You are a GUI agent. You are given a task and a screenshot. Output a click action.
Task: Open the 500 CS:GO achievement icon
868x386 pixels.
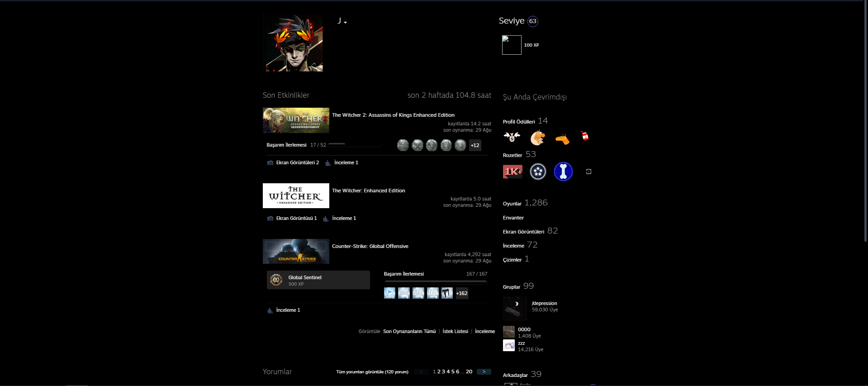[418, 293]
